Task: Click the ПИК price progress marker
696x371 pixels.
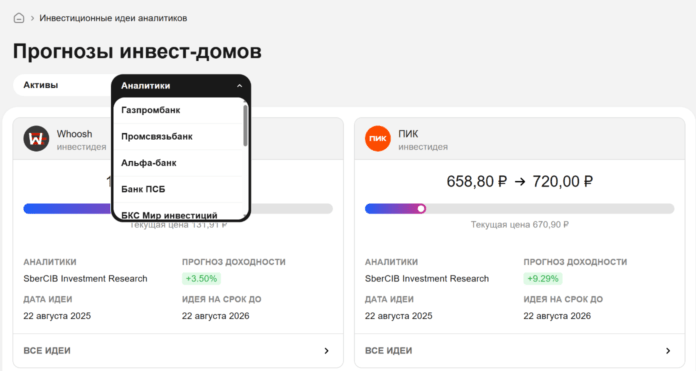Action: coord(421,209)
